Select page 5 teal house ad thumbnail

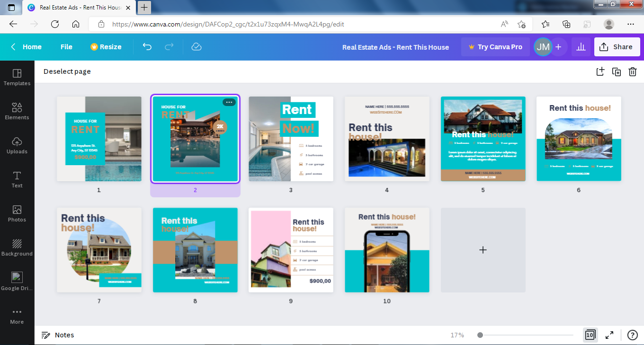click(x=483, y=139)
